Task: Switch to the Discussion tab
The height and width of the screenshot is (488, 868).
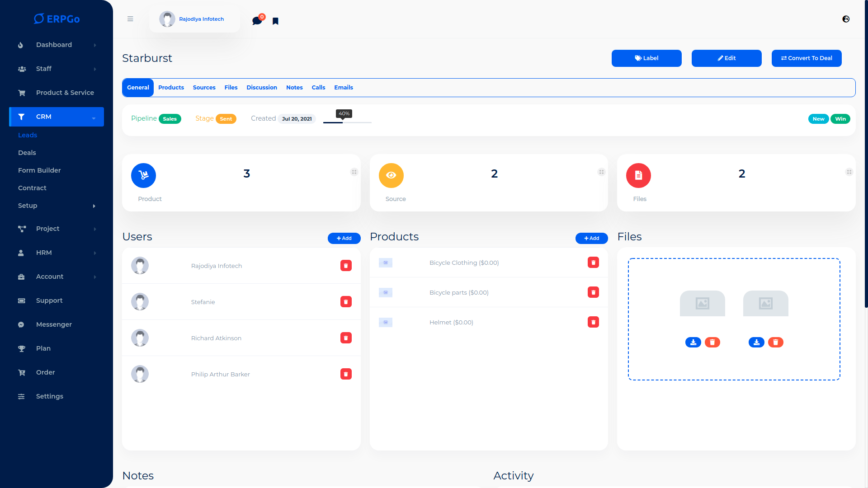Action: (x=262, y=88)
